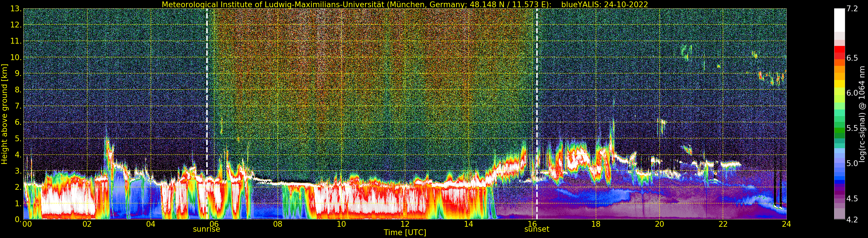Click the "18" time axis tick label

tap(596, 224)
